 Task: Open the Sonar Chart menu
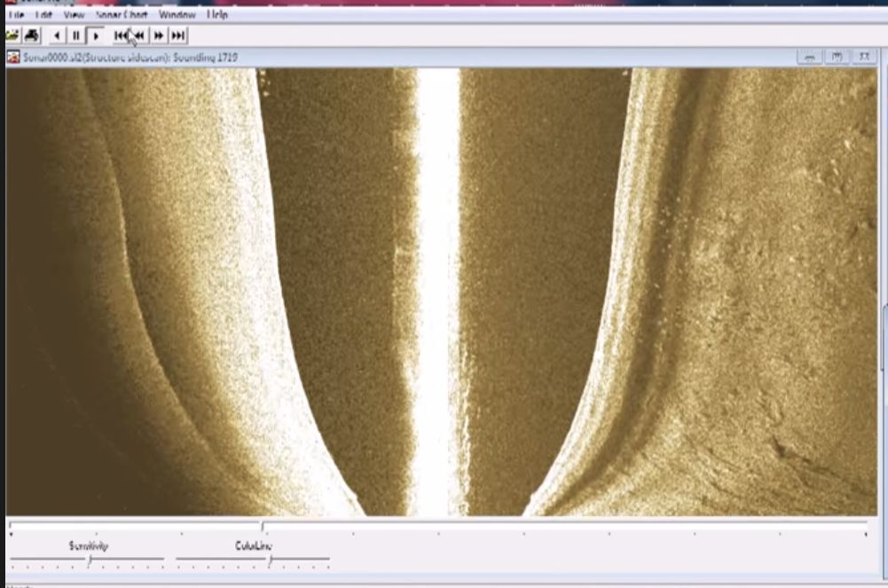click(x=122, y=15)
